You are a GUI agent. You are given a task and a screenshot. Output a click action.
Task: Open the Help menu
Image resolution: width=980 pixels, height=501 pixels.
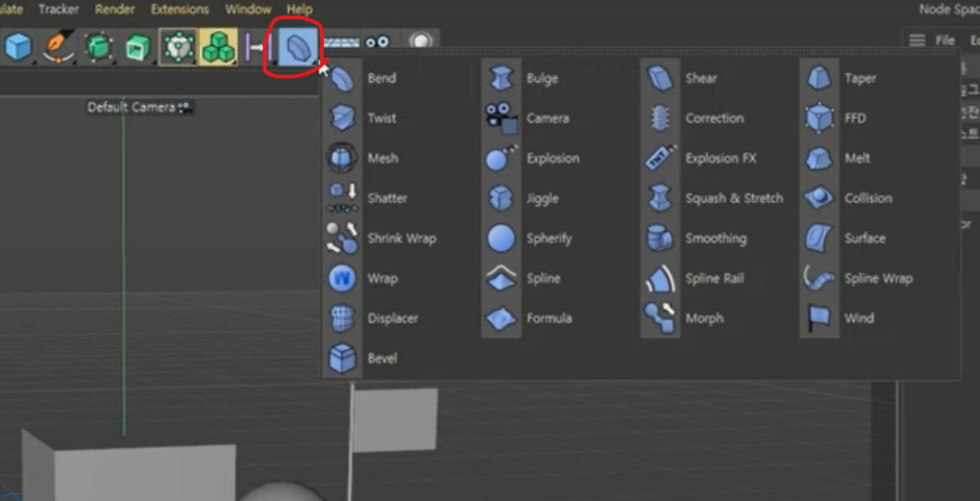[x=299, y=9]
